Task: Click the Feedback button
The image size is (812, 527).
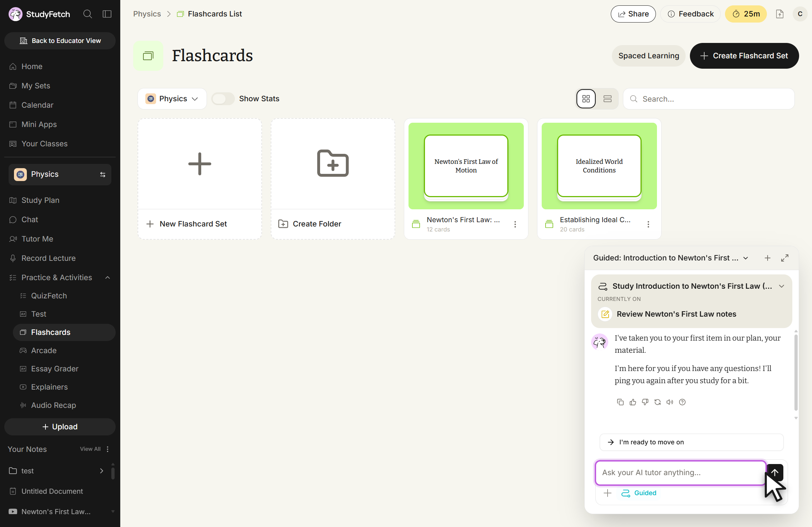Action: tap(691, 14)
